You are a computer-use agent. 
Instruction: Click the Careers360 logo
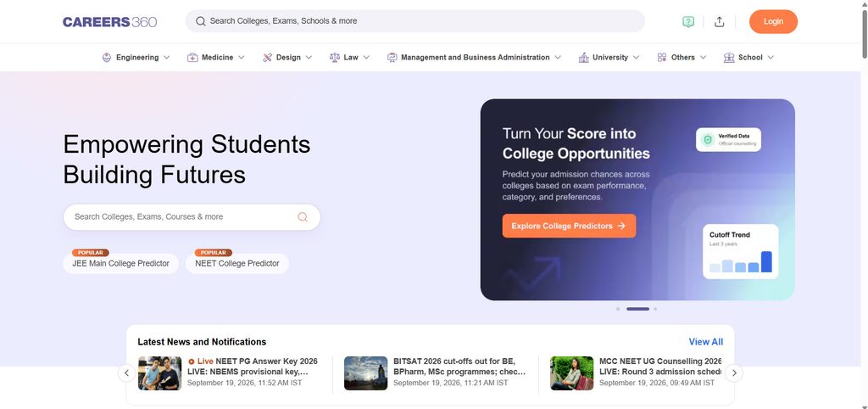109,21
